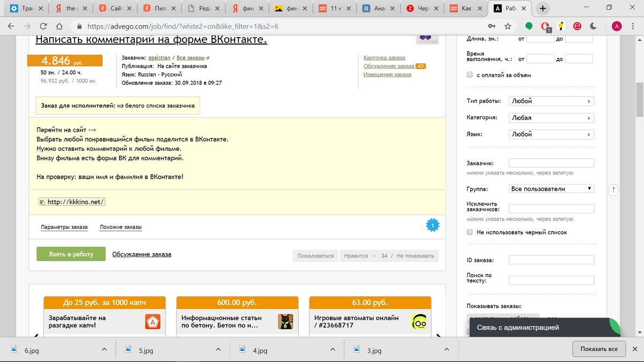Expand the 5.jpg download options chevron

click(218, 349)
